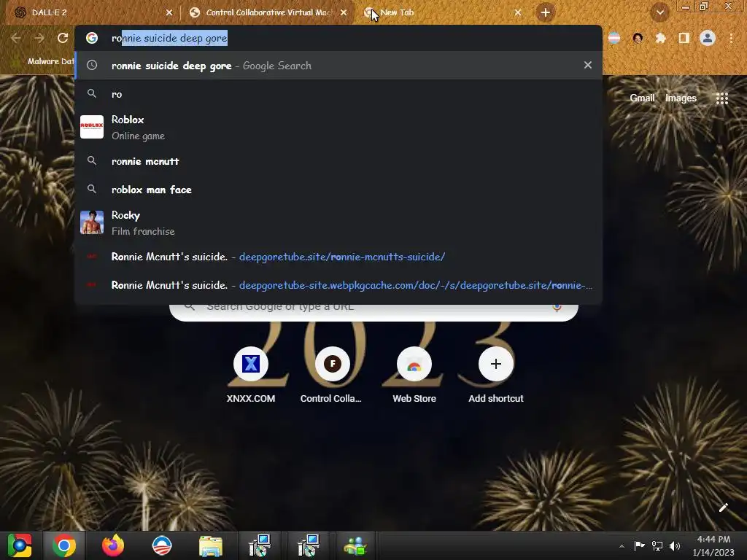The height and width of the screenshot is (560, 747).
Task: Open the second computer-installer taskbar icon
Action: pyautogui.click(x=309, y=545)
